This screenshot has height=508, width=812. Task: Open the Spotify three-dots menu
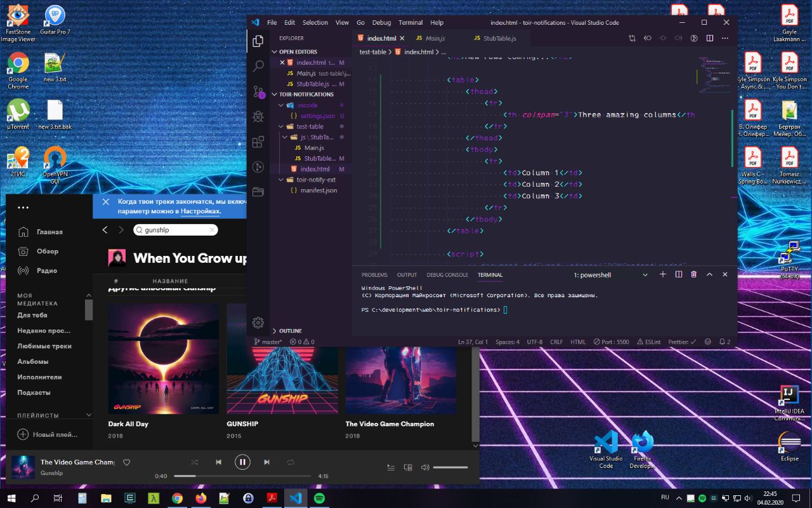click(23, 207)
